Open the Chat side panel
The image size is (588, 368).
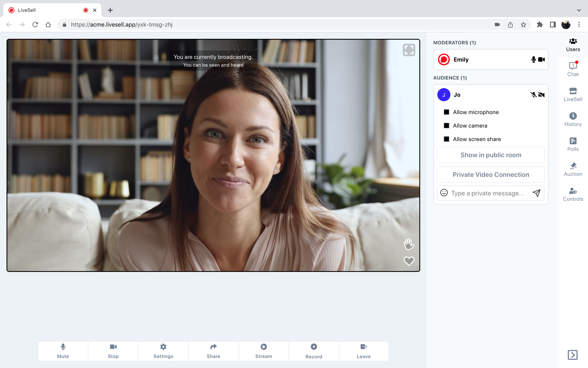tap(573, 70)
